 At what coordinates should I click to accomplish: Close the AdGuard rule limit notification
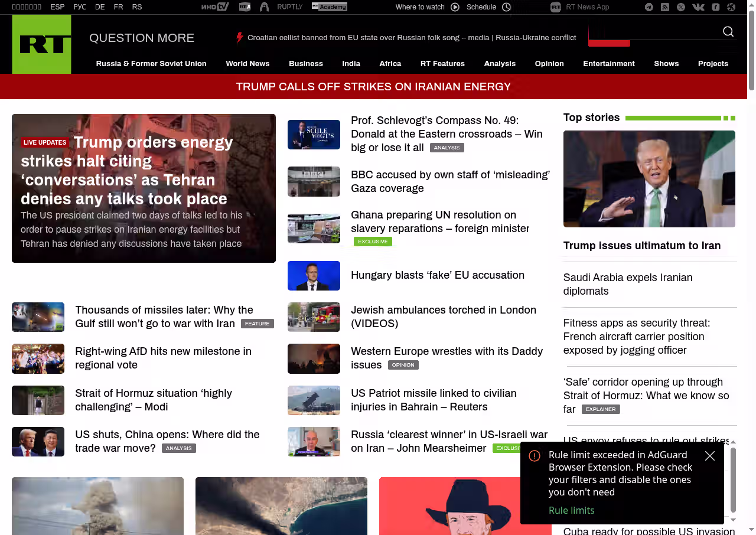710,456
